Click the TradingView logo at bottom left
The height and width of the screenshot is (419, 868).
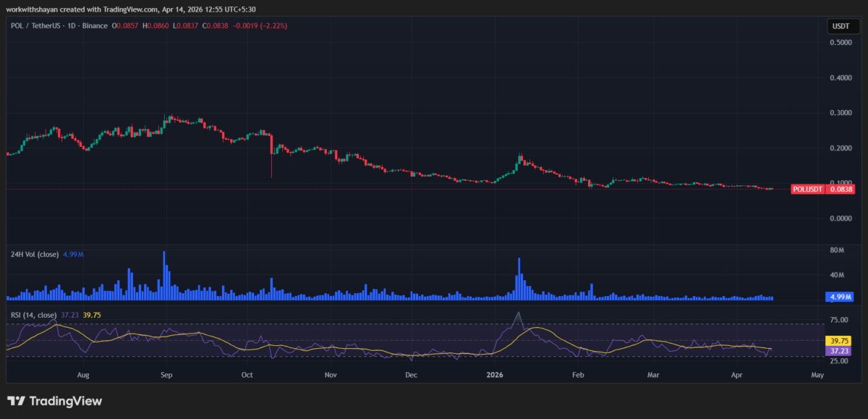(x=54, y=400)
